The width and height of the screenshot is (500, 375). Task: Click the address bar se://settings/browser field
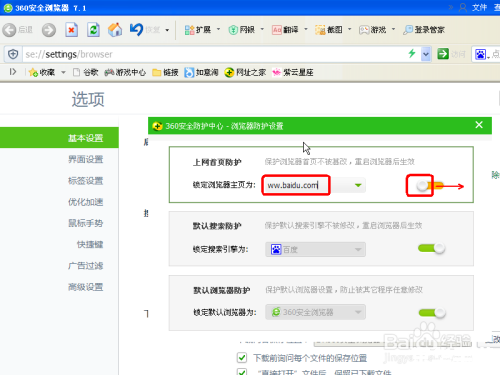click(213, 54)
